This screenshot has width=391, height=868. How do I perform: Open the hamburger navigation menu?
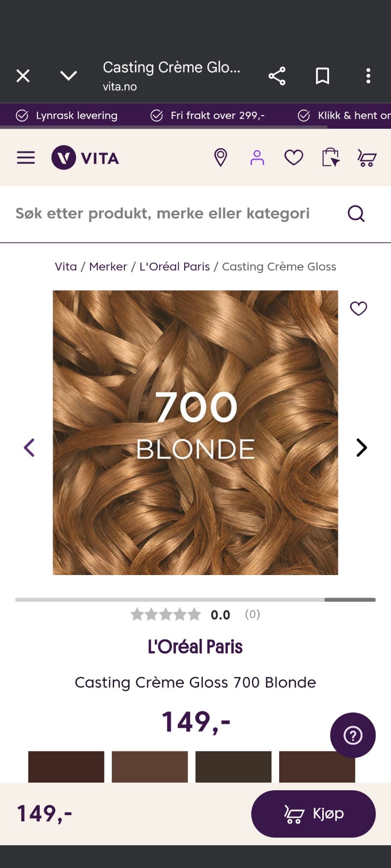[x=26, y=158]
